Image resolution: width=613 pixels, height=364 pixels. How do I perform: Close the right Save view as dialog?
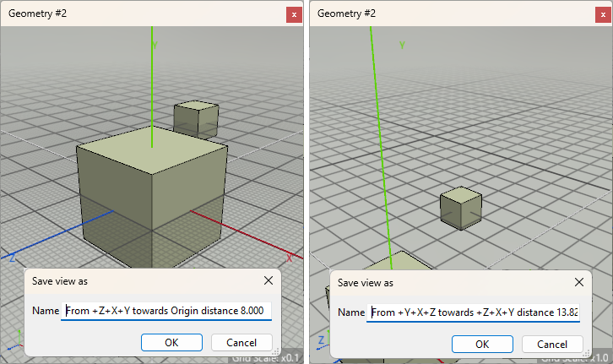click(x=579, y=282)
